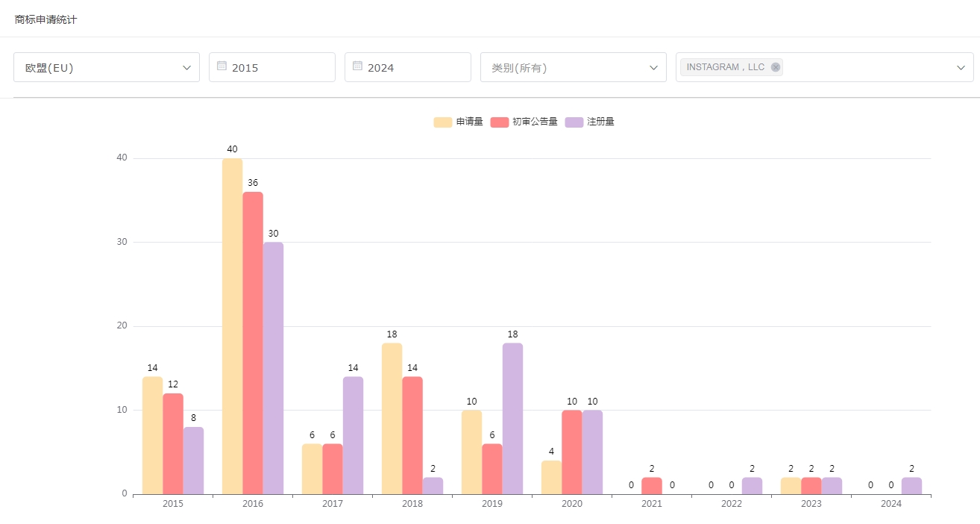Click the 2016 application bar labeled 40
Image resolution: width=980 pixels, height=524 pixels.
click(232, 326)
